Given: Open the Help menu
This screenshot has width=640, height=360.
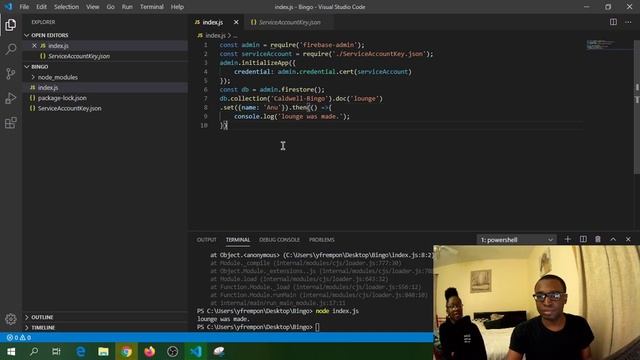Looking at the screenshot, I should [177, 7].
